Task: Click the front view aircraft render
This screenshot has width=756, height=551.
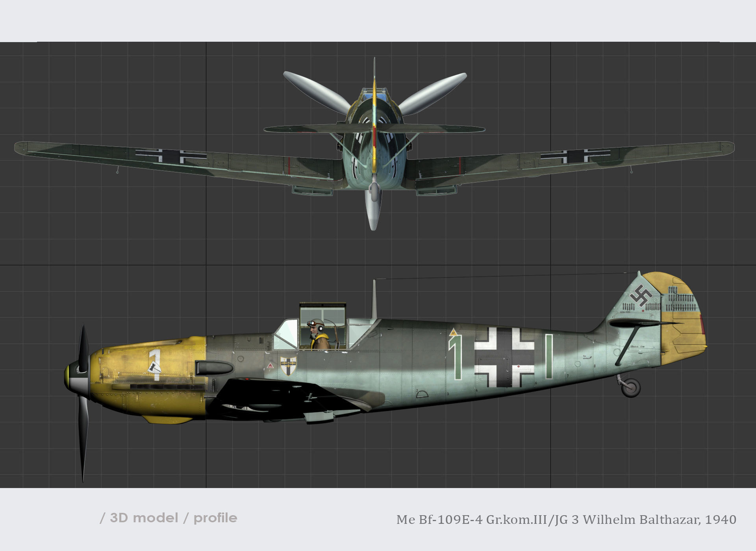Action: click(374, 144)
